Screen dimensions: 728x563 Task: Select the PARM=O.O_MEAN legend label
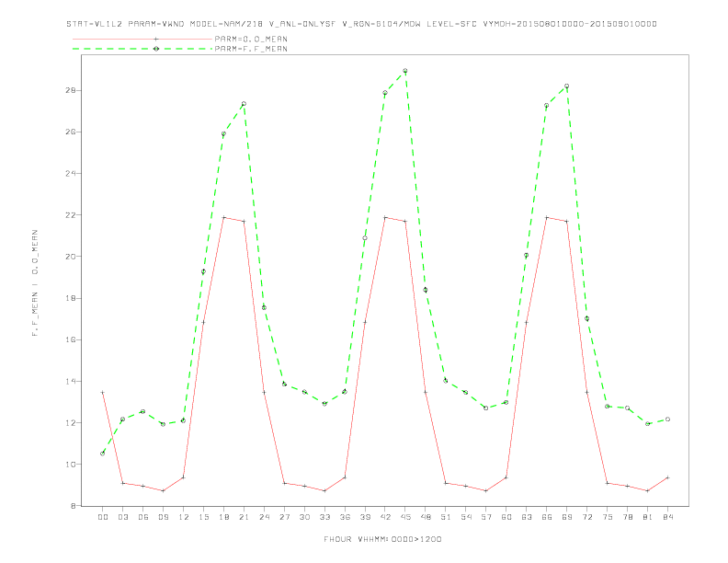coord(251,39)
